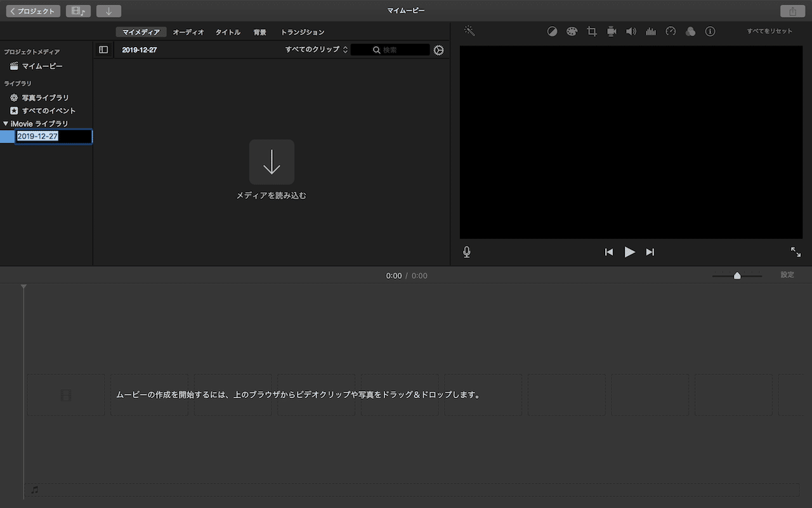Open the timeline 設定 menu
The height and width of the screenshot is (508, 812).
pos(787,275)
